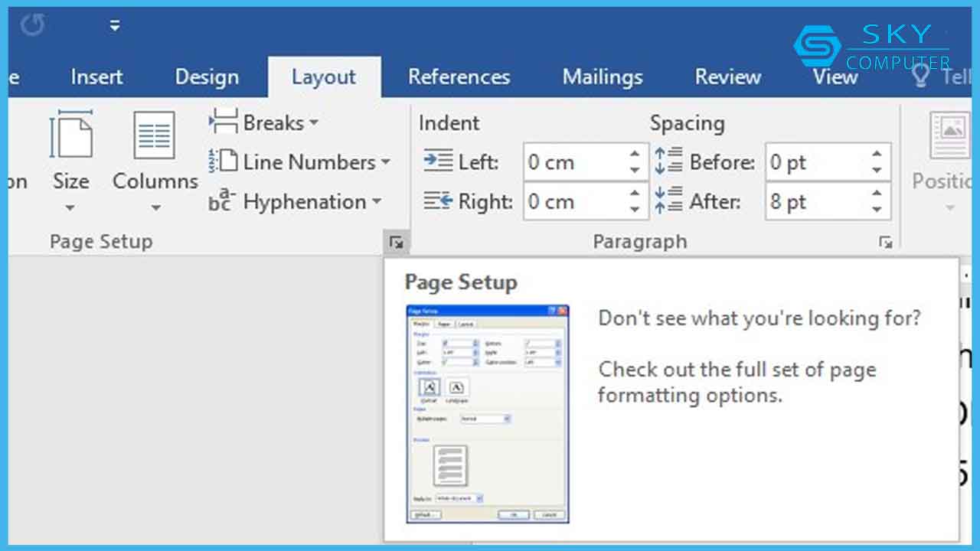Increase Indent Right with up arrow

pyautogui.click(x=635, y=194)
